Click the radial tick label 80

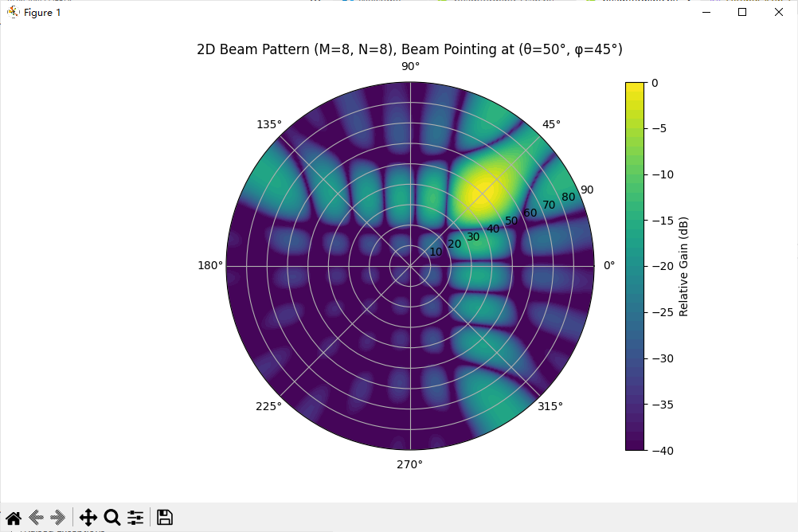click(568, 197)
